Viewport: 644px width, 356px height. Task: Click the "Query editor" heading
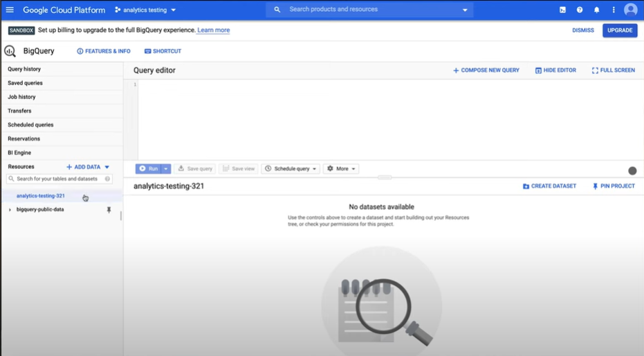pos(154,70)
